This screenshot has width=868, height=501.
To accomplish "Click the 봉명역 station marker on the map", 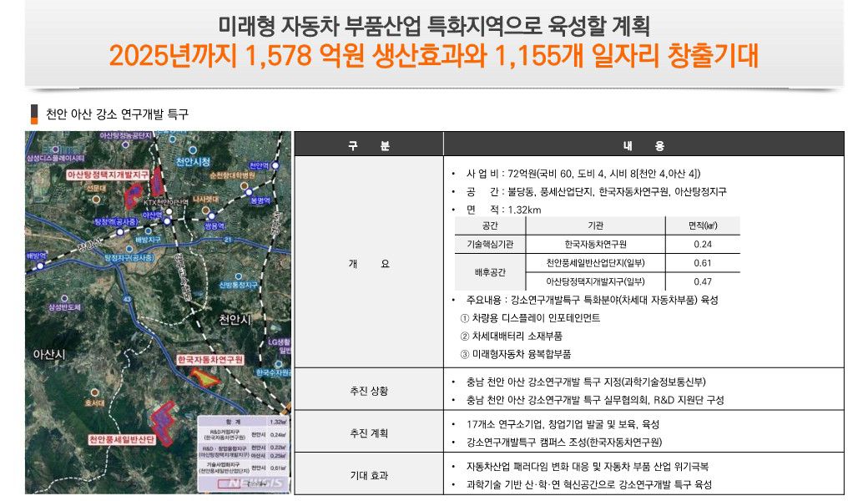I will (x=249, y=192).
